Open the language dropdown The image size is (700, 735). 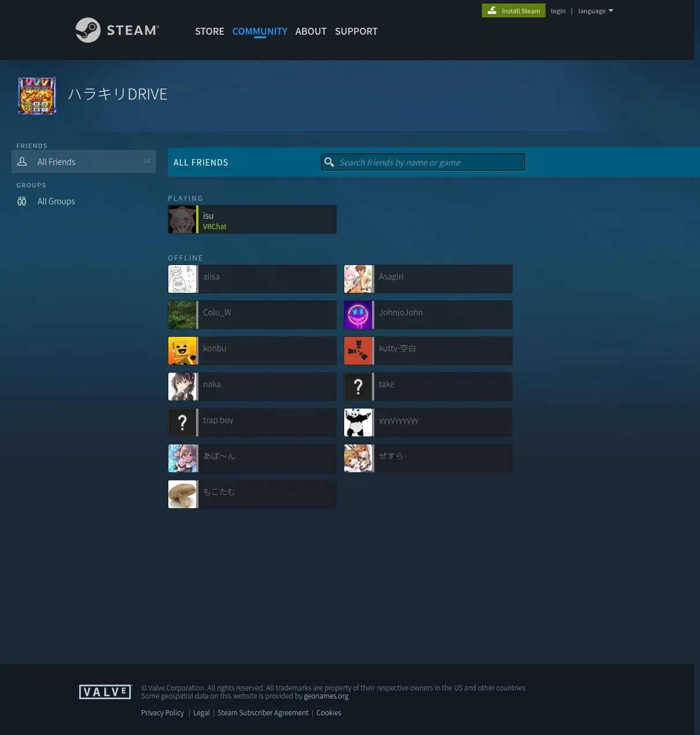(595, 11)
